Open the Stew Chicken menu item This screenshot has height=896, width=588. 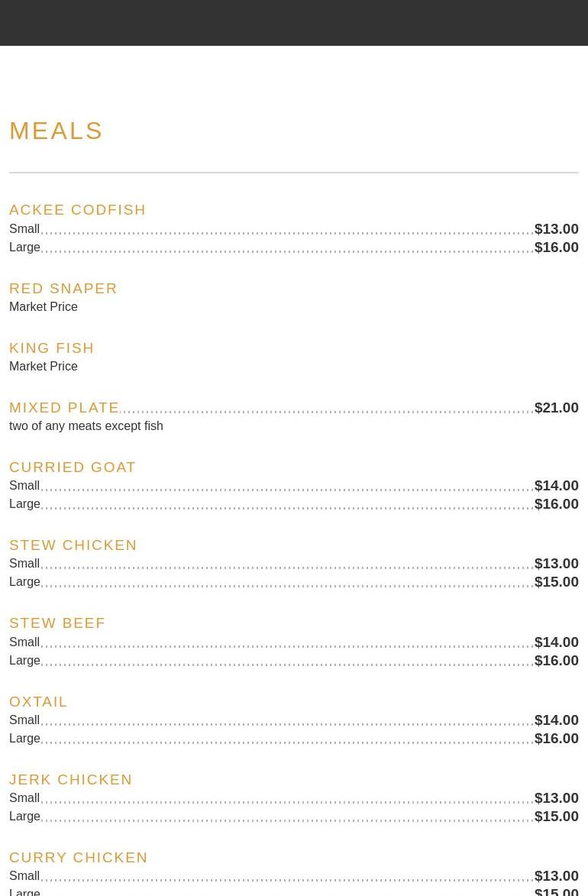click(x=73, y=545)
